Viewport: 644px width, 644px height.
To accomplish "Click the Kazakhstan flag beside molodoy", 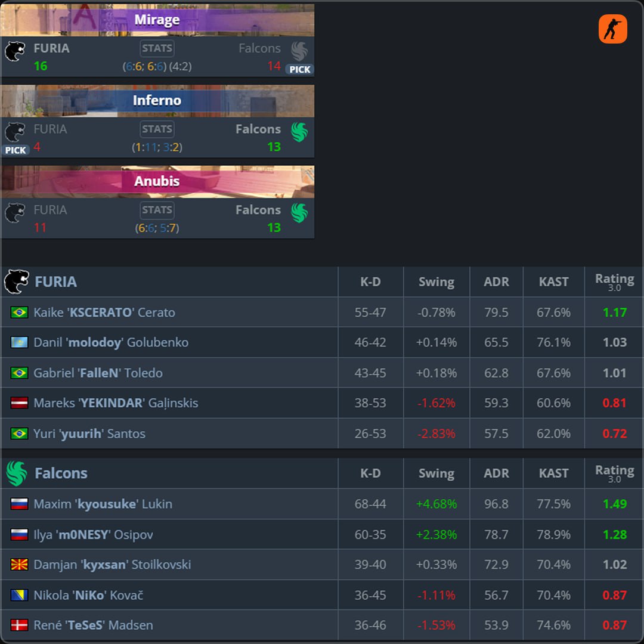I will 19,342.
